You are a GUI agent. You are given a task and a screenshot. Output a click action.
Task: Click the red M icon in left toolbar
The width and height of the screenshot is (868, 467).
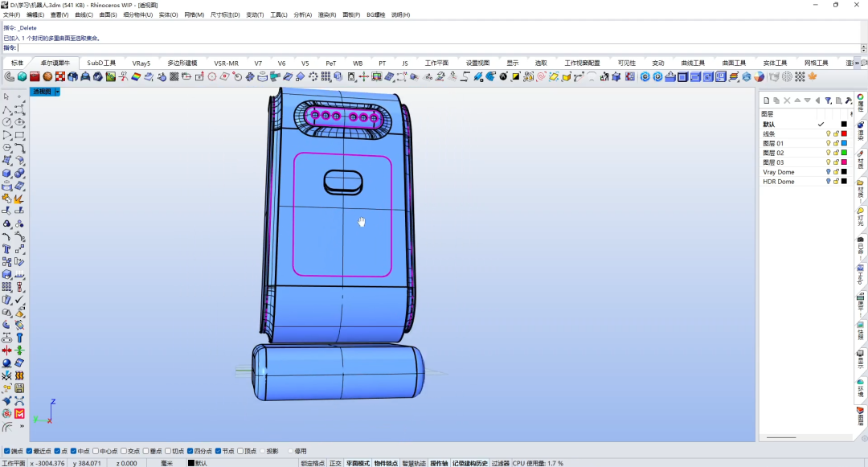coord(19,414)
